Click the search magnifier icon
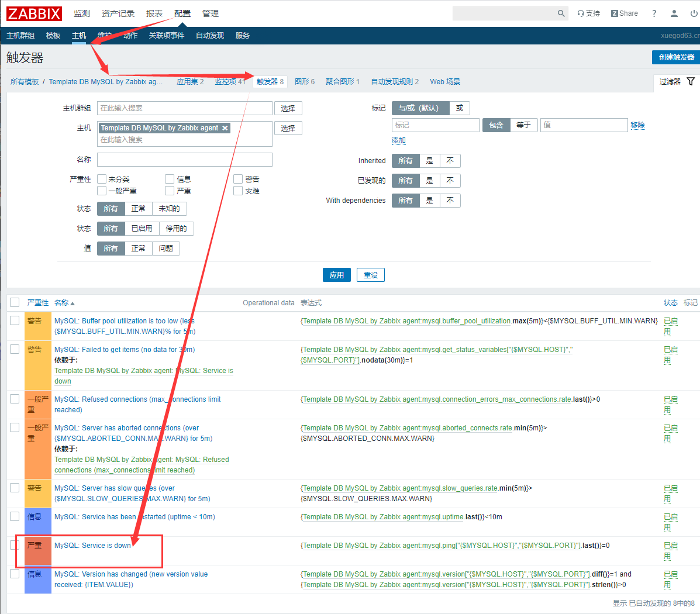This screenshot has width=700, height=614. point(561,13)
